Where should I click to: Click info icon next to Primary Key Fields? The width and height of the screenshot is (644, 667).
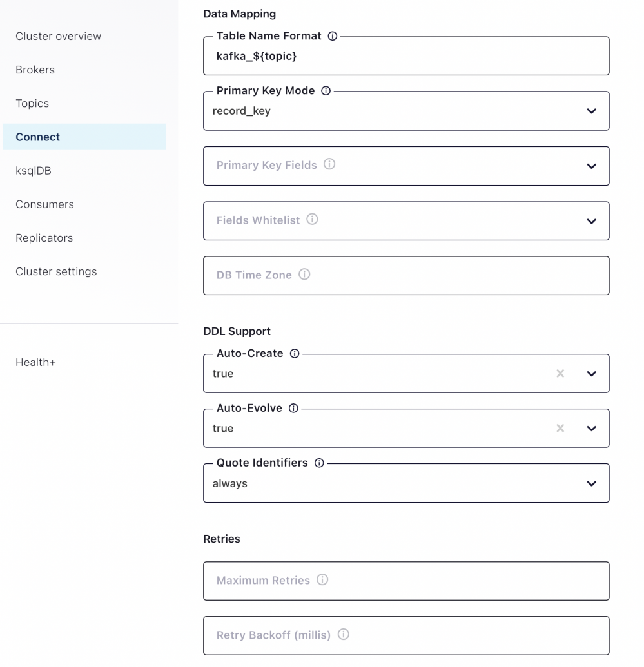click(329, 164)
